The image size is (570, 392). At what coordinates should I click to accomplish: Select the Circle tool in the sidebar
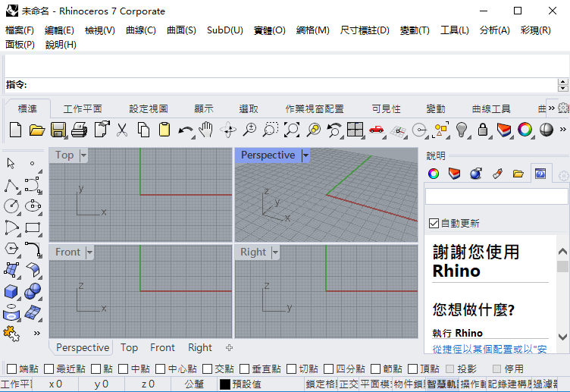(x=11, y=206)
